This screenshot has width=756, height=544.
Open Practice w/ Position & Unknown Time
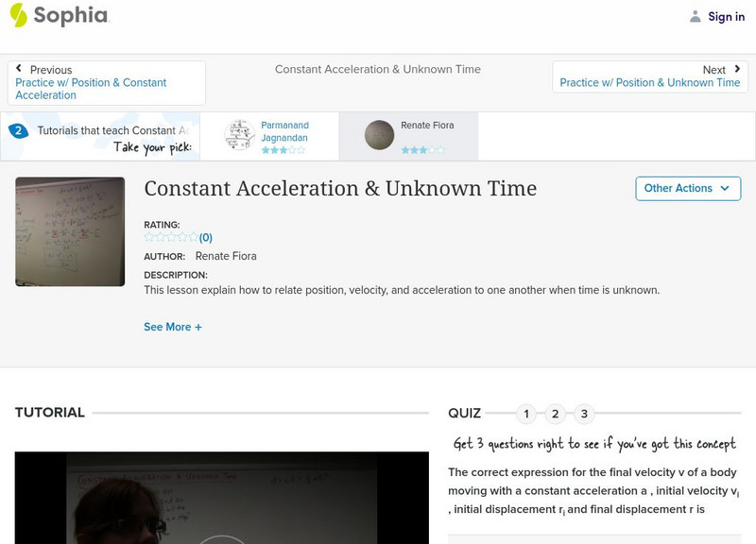649,82
